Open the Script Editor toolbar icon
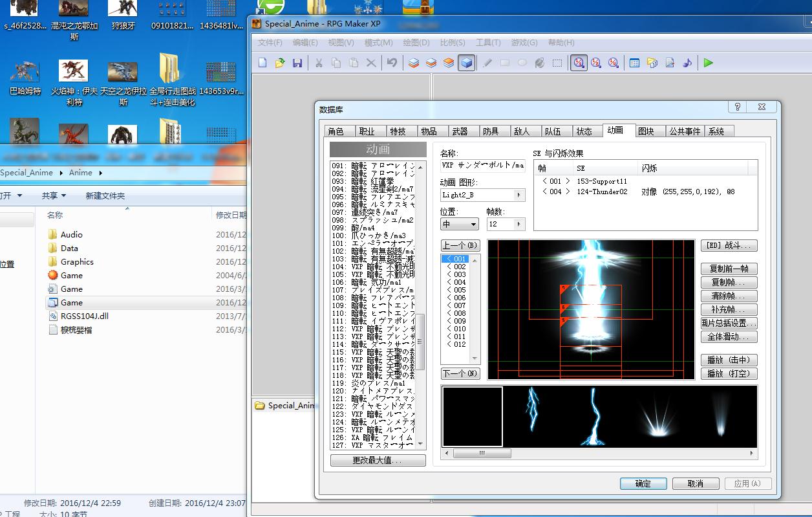The width and height of the screenshot is (812, 517). point(670,63)
